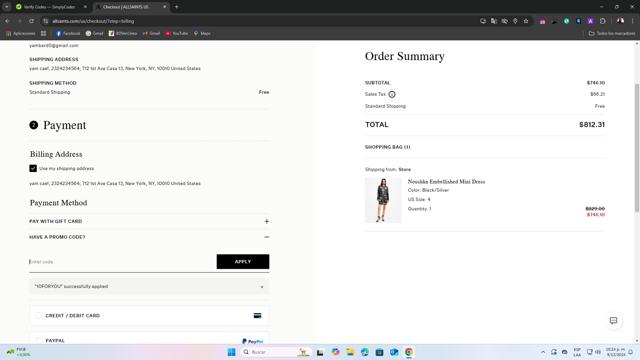This screenshot has height=360, width=640.
Task: Open the Facebook bookmark
Action: [68, 33]
